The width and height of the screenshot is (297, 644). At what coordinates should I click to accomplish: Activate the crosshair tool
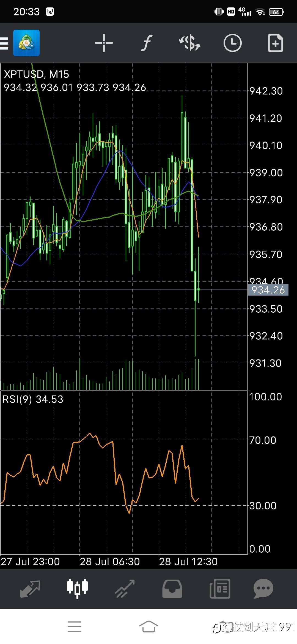click(x=104, y=43)
